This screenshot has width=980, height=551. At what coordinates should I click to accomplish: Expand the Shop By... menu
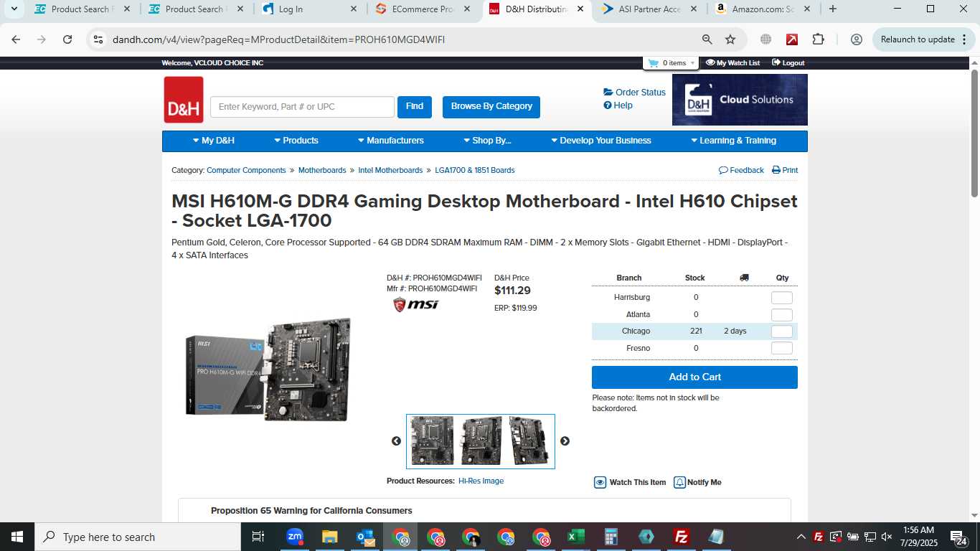[487, 141]
